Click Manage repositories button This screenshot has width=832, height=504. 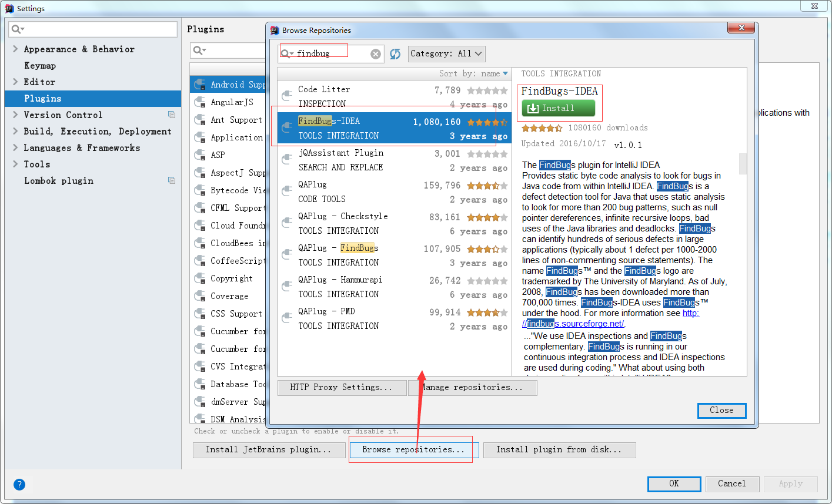(473, 388)
